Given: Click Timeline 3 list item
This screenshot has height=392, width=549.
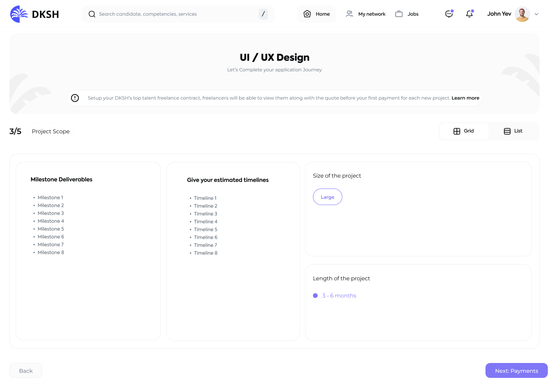Looking at the screenshot, I should coord(205,214).
